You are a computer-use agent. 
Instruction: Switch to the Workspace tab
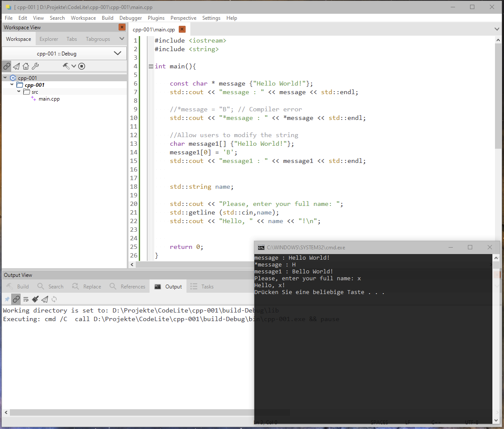tap(18, 39)
